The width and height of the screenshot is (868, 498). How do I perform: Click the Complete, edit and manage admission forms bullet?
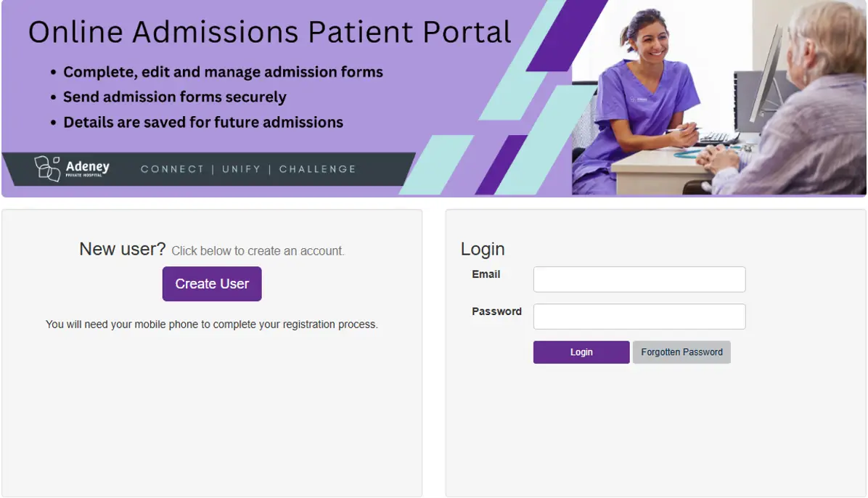223,72
